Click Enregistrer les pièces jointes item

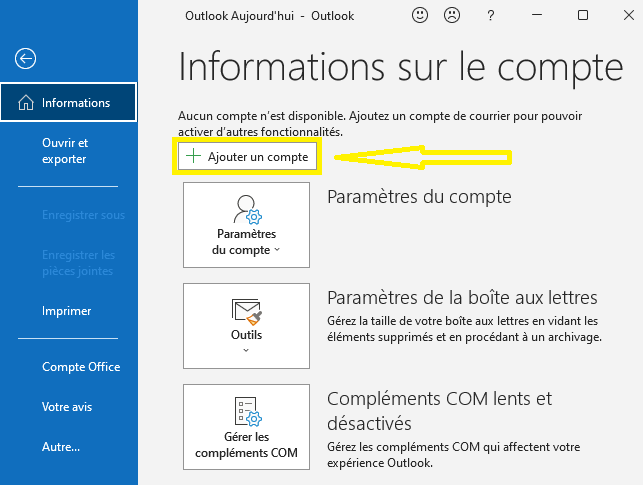click(x=78, y=263)
